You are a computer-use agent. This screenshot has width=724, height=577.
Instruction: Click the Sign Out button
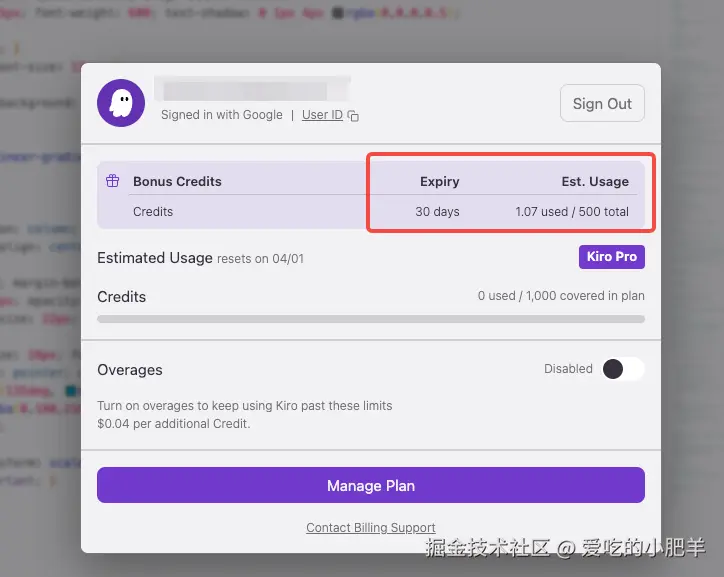(x=602, y=103)
